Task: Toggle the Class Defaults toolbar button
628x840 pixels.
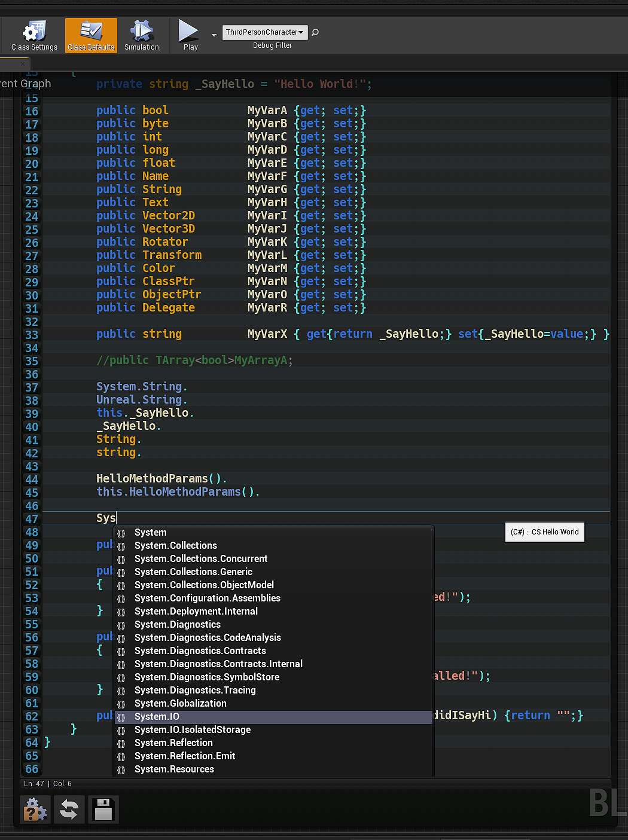Action: pyautogui.click(x=91, y=36)
